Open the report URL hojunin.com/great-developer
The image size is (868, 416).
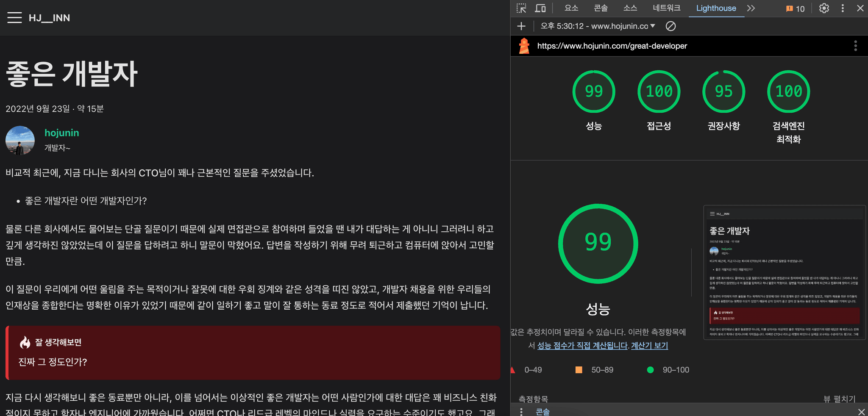tap(612, 46)
